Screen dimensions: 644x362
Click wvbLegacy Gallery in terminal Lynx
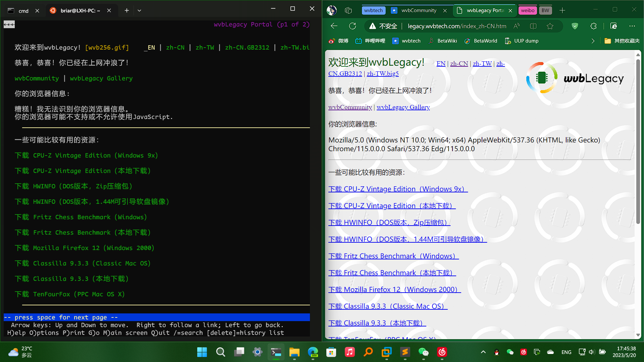[x=101, y=78]
